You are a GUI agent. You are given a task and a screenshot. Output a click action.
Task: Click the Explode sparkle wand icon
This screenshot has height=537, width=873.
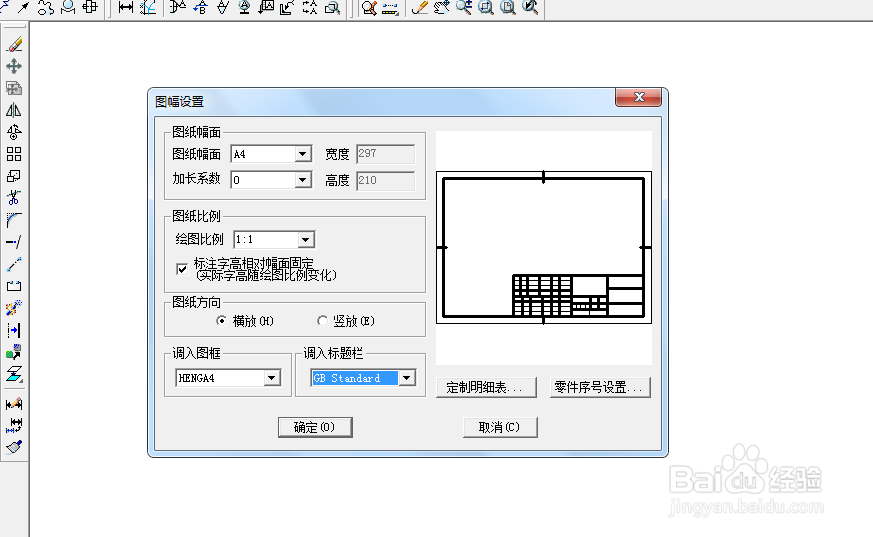click(14, 308)
